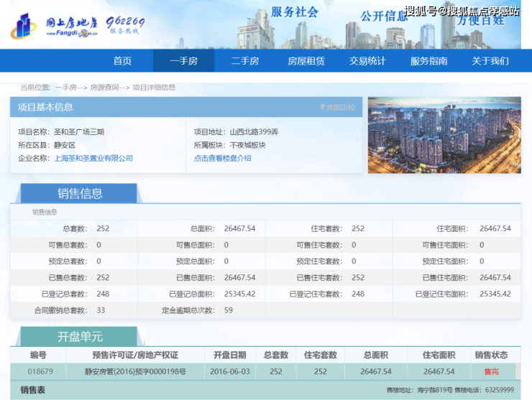The height and width of the screenshot is (400, 532).
Task: Select the 开盘单元 section tab
Action: (x=79, y=336)
